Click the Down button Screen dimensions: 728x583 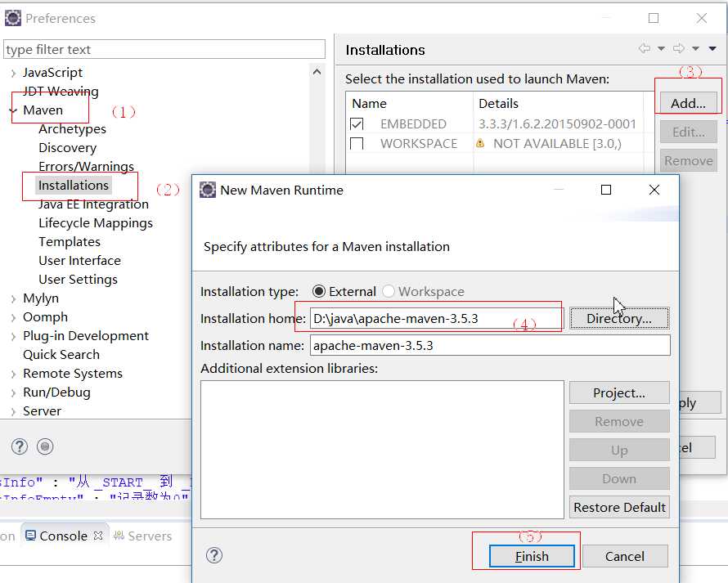[x=619, y=478]
